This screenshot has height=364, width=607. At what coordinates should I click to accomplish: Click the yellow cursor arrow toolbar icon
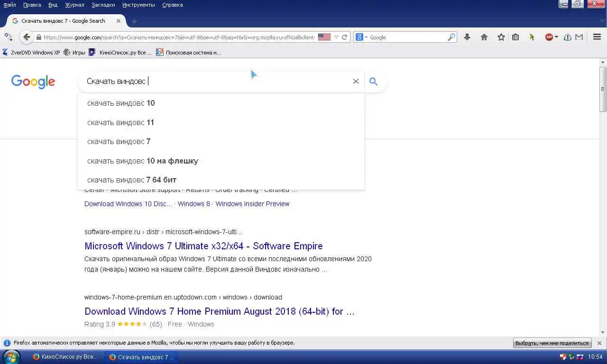click(x=532, y=37)
